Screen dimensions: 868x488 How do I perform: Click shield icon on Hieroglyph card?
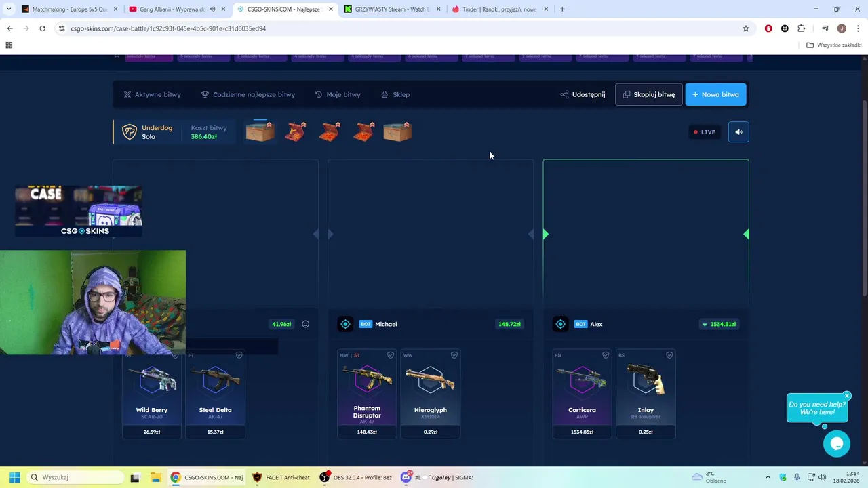pyautogui.click(x=454, y=355)
